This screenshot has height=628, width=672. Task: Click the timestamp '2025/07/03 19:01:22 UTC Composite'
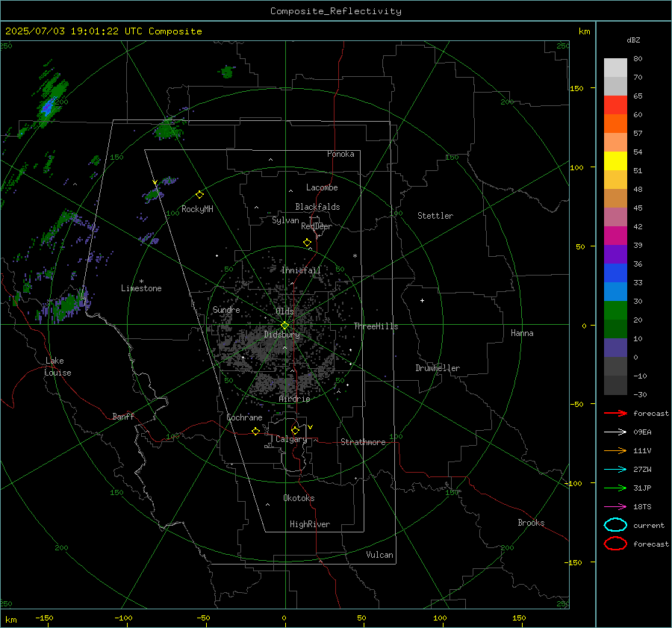[x=103, y=31]
